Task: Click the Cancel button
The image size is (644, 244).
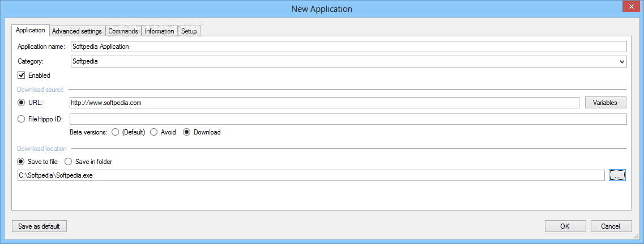Action: pos(611,226)
